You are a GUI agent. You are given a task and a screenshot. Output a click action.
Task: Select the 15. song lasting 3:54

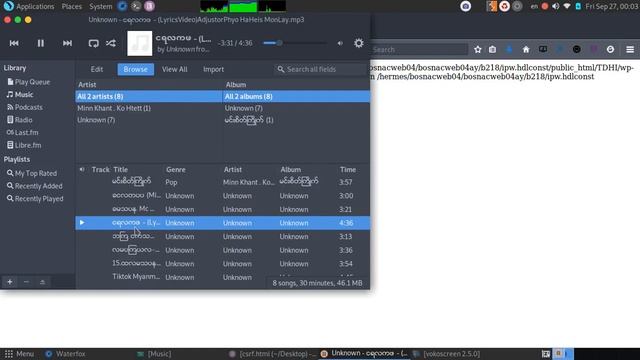(223, 264)
